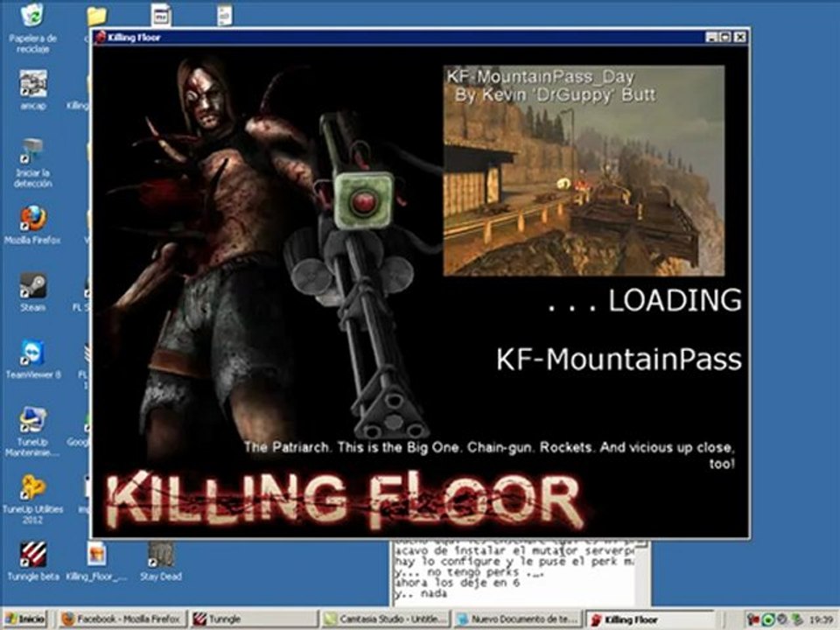Launch the Iniciar la detección shortcut
Image resolution: width=840 pixels, height=630 pixels.
(32, 163)
